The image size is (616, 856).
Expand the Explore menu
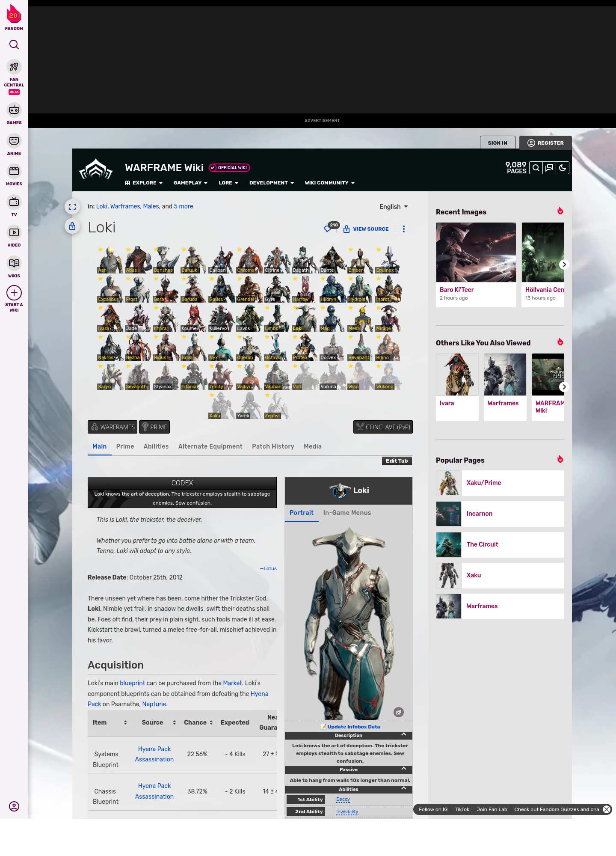[144, 183]
